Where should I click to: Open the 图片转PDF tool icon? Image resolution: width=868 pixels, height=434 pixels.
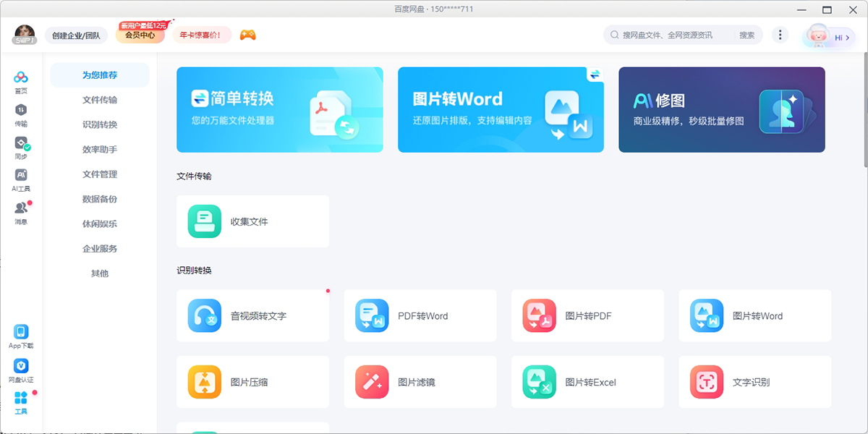(539, 316)
